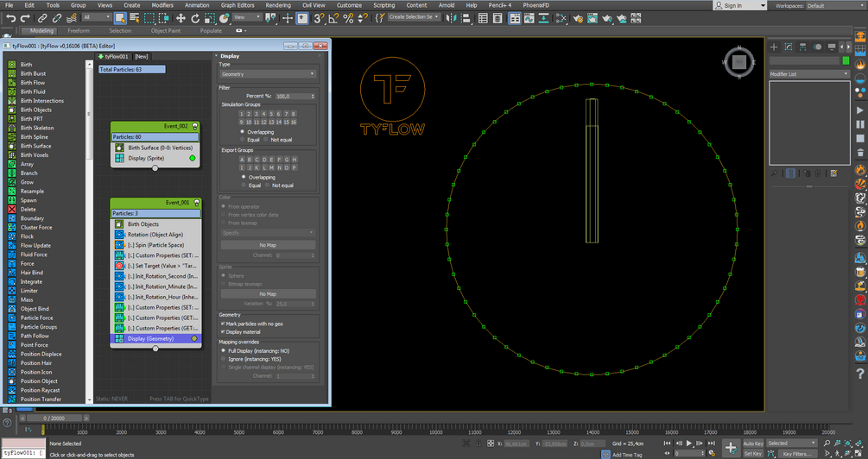Open the Display Type Geometry dropdown
Viewport: 868px width, 459px height.
click(x=268, y=73)
